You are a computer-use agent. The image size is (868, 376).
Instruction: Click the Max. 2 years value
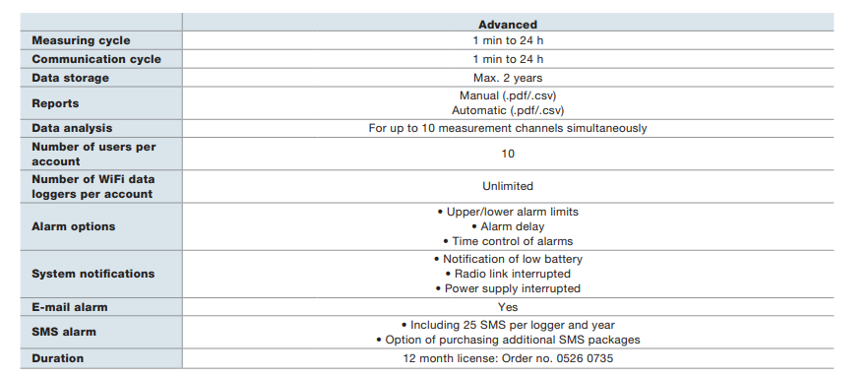(508, 78)
